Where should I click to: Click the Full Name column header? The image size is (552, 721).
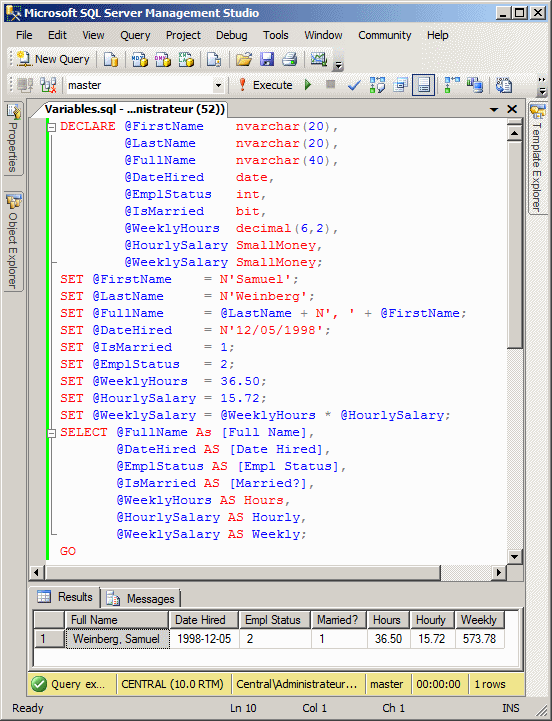tap(117, 620)
